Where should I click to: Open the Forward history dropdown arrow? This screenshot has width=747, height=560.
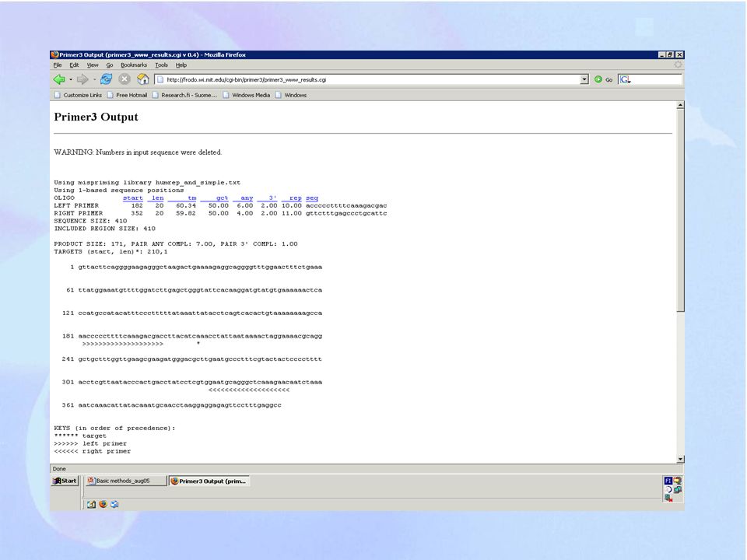coord(94,79)
